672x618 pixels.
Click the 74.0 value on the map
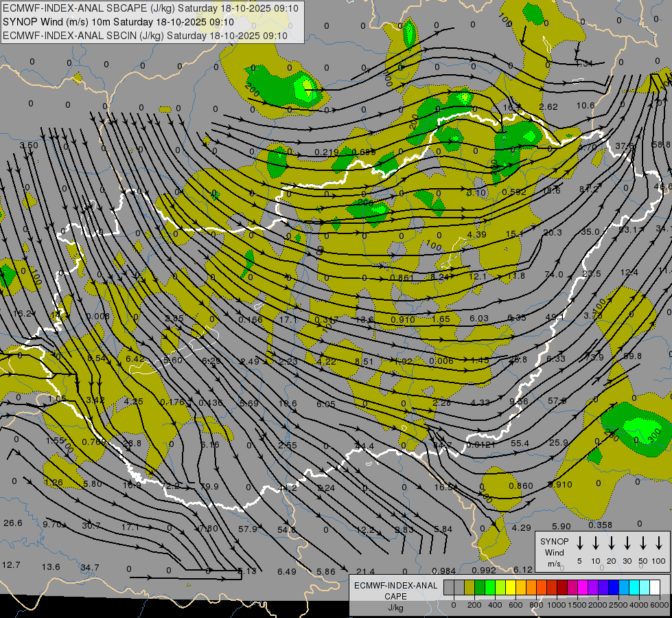click(x=554, y=274)
